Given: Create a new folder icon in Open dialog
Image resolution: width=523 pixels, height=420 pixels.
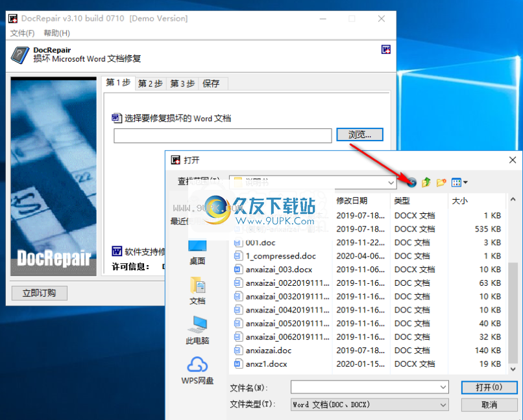Looking at the screenshot, I should (x=441, y=183).
